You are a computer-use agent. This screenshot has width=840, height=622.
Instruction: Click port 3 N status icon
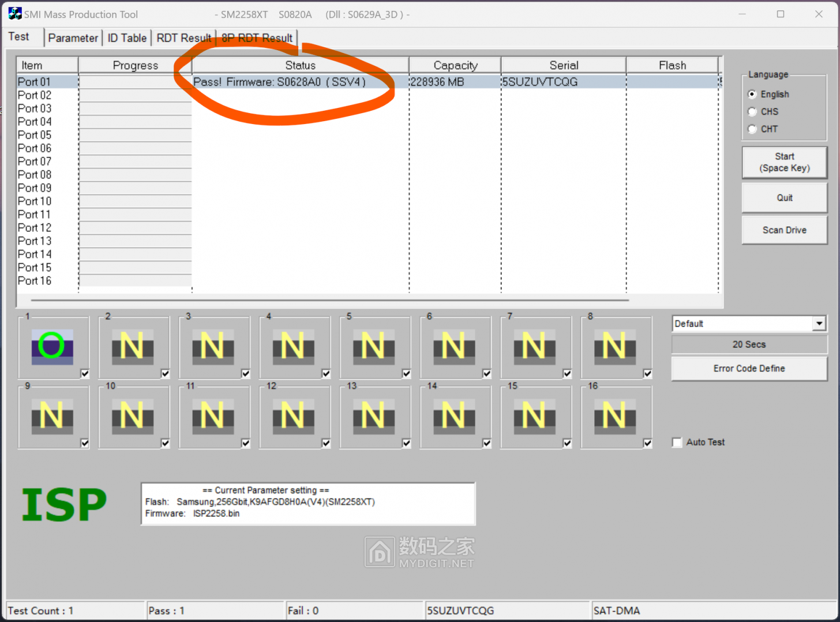(x=213, y=347)
